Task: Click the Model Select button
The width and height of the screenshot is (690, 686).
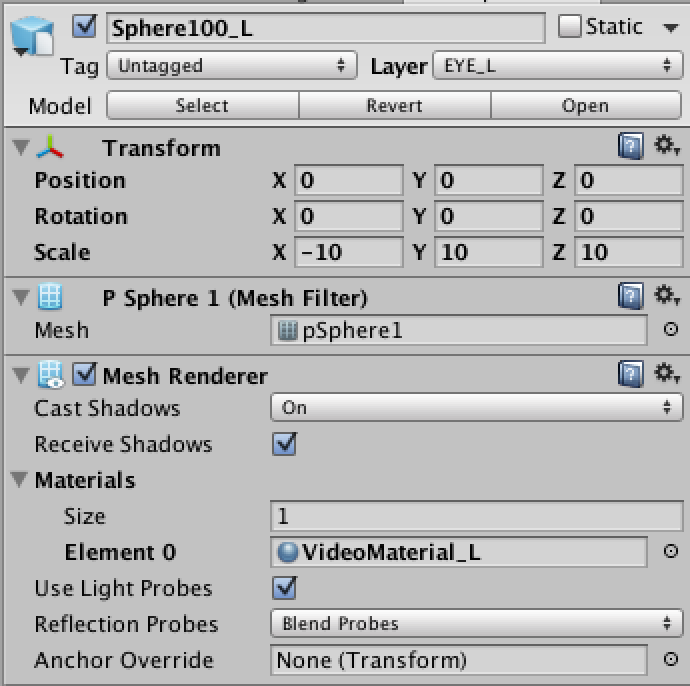Action: click(x=202, y=106)
